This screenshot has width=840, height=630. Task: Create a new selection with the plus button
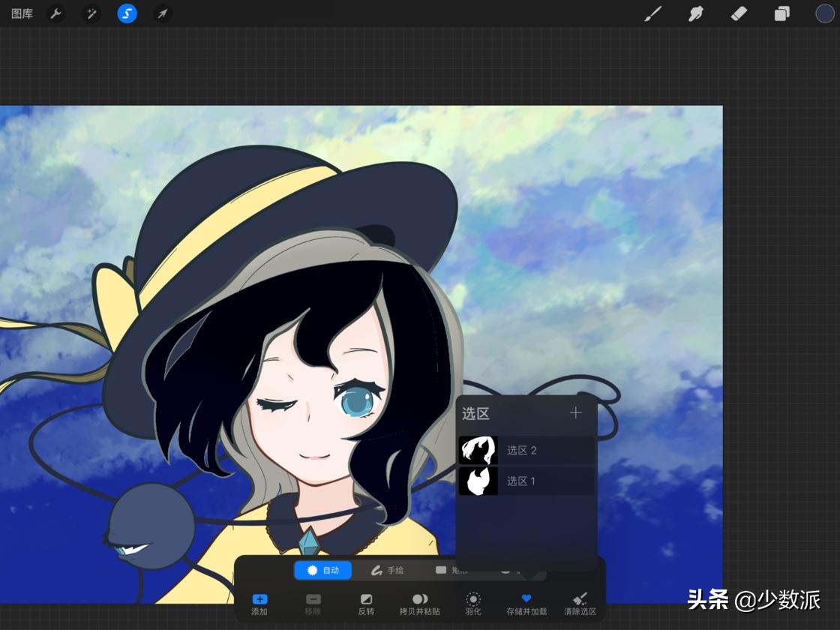click(x=575, y=412)
